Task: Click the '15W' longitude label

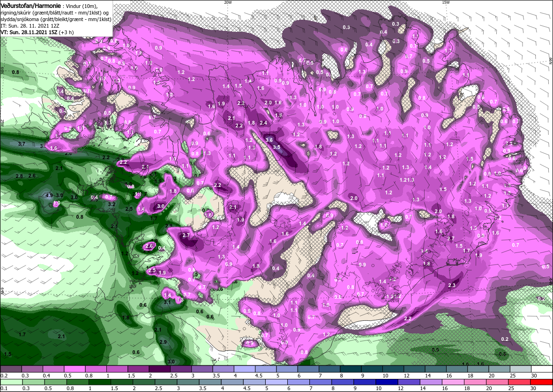Action: pyautogui.click(x=446, y=2)
